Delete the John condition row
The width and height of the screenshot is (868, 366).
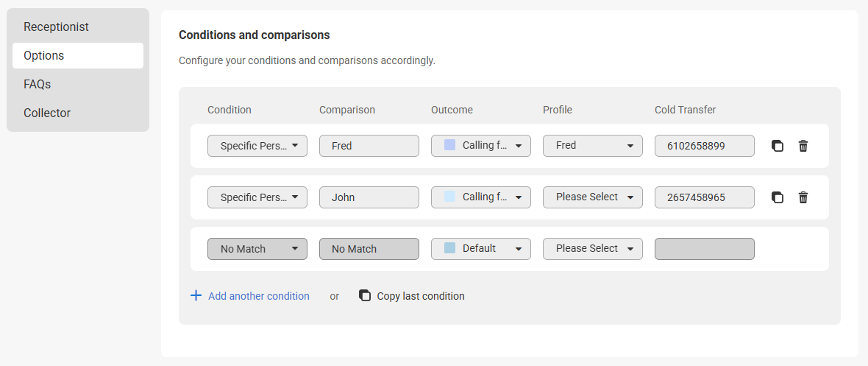803,197
